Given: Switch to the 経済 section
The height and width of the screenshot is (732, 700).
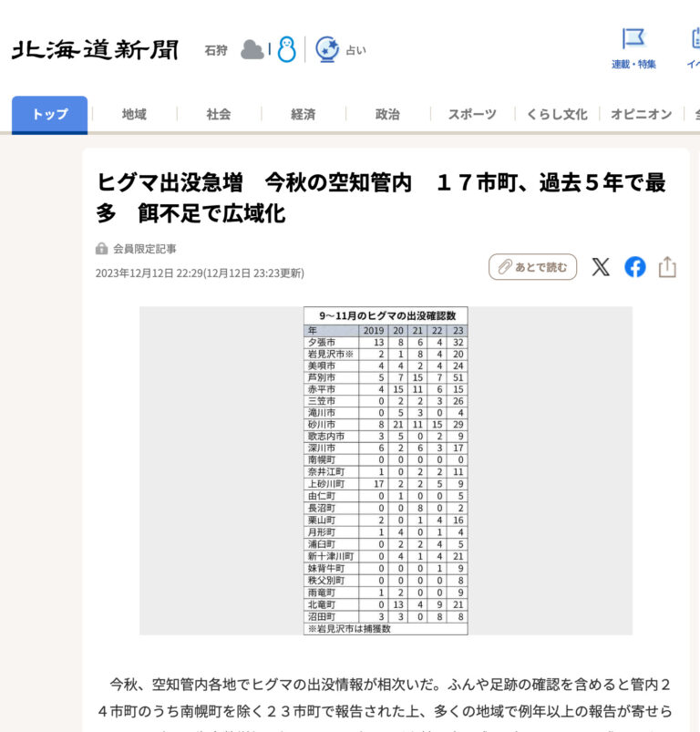Looking at the screenshot, I should point(304,115).
